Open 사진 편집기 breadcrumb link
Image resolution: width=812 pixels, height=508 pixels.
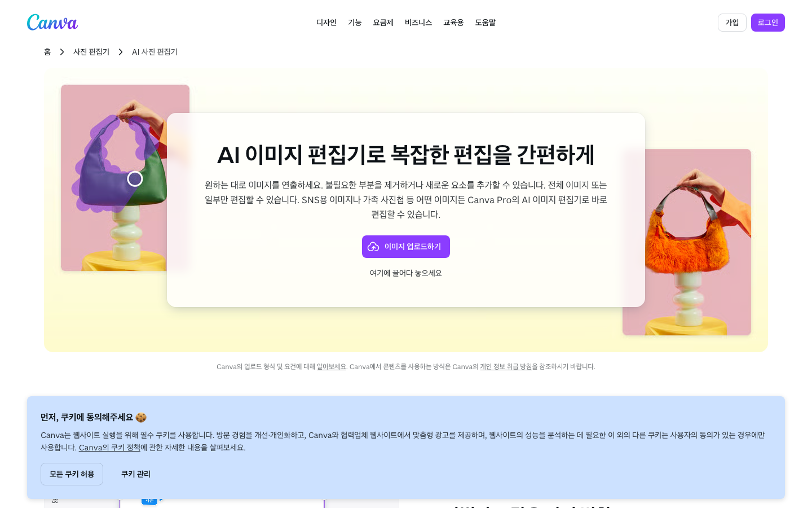(x=91, y=52)
